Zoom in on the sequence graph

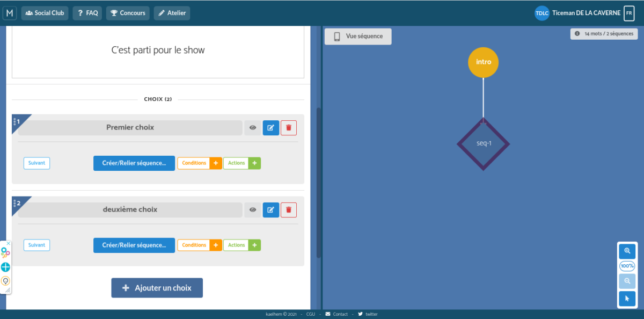coord(627,251)
